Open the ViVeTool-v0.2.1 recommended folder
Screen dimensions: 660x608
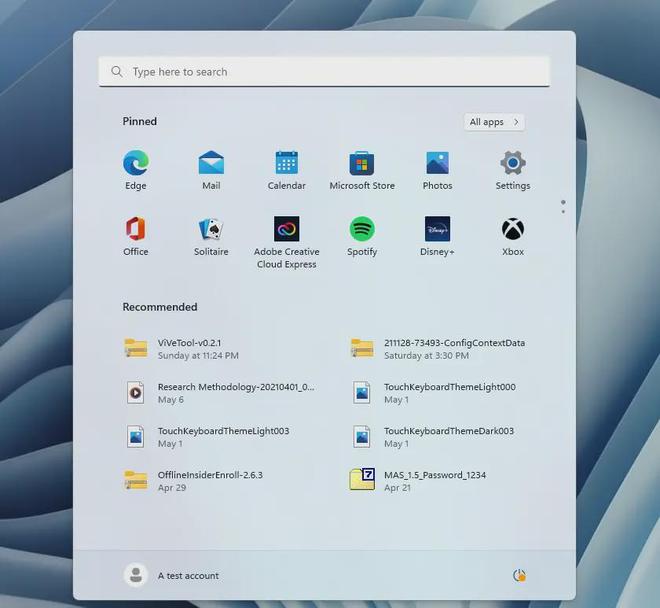(189, 348)
